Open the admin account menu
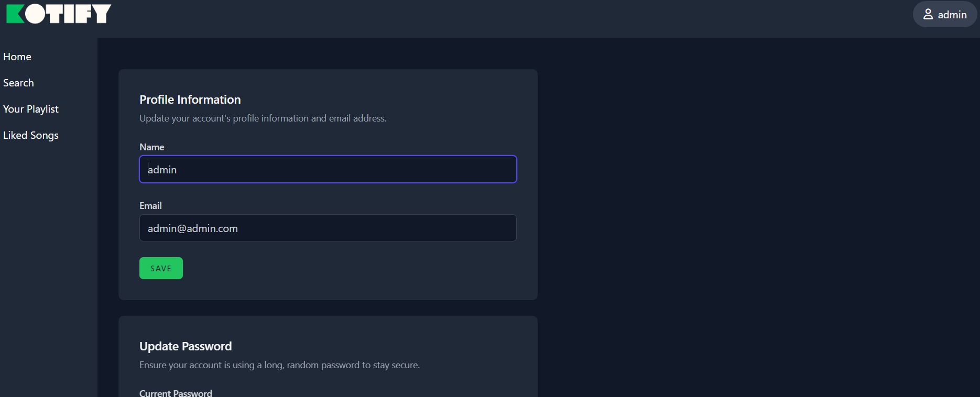The height and width of the screenshot is (397, 980). pyautogui.click(x=945, y=15)
